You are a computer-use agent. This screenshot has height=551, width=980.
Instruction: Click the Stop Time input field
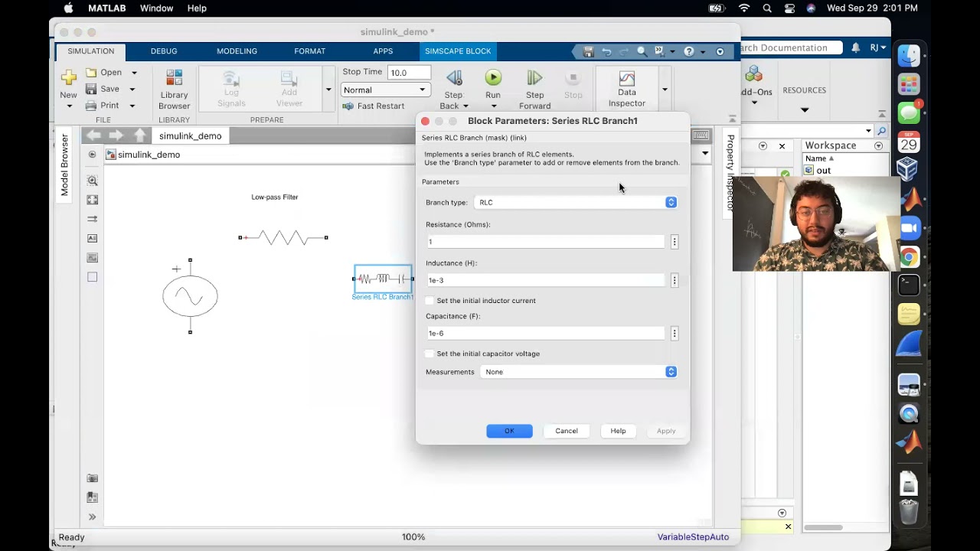(409, 73)
